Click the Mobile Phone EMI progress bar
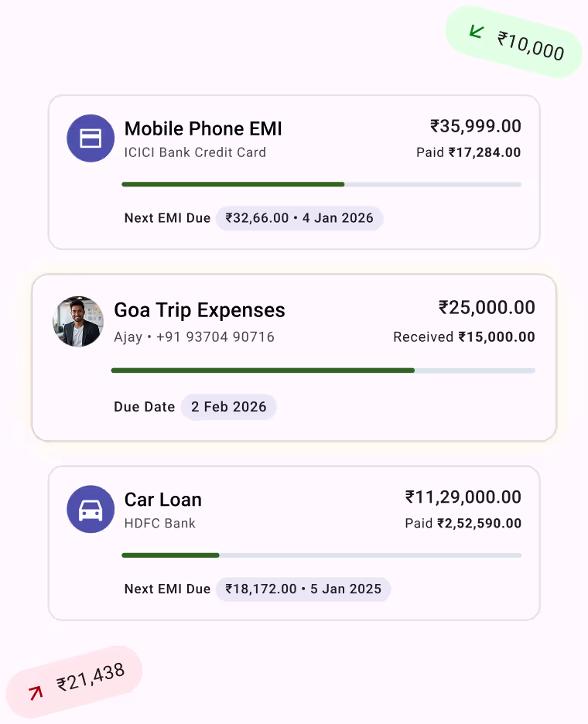 point(321,184)
